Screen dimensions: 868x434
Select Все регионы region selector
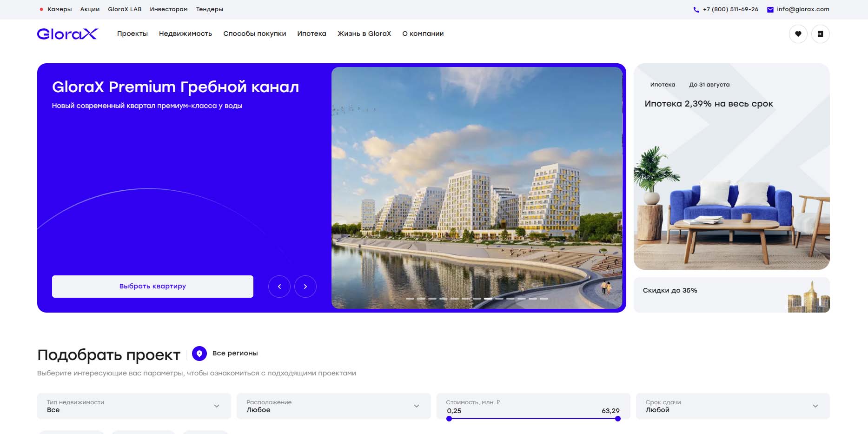tap(235, 354)
